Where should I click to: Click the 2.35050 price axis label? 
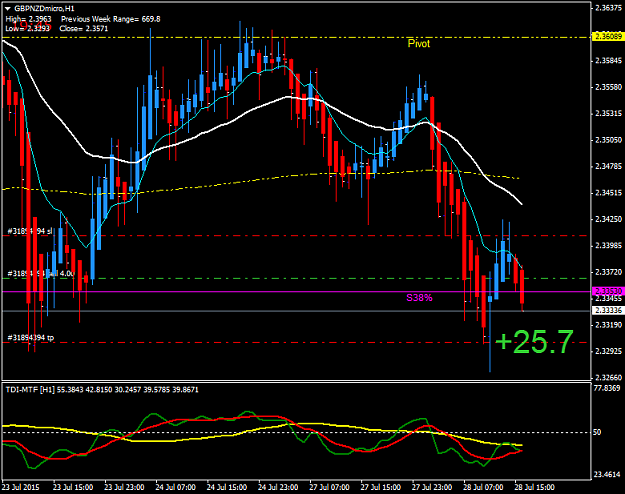[608, 140]
